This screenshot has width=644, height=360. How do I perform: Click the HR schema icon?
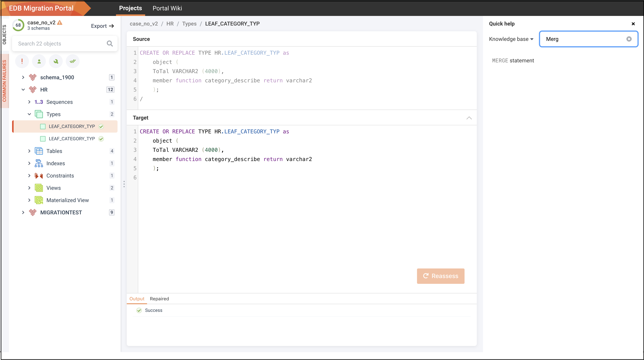(x=33, y=90)
